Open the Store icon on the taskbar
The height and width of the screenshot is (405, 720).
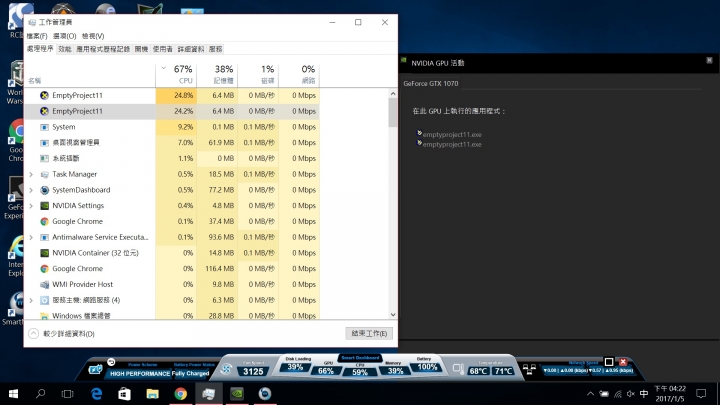tap(124, 394)
